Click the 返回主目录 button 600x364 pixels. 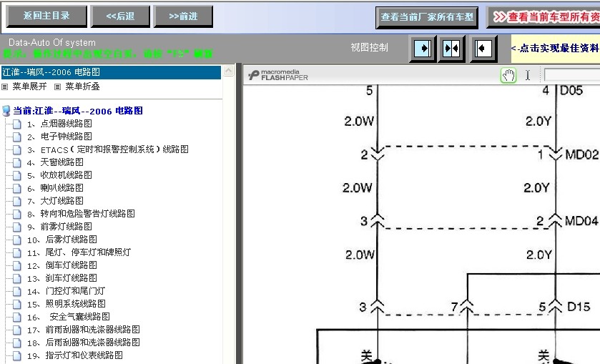(46, 16)
